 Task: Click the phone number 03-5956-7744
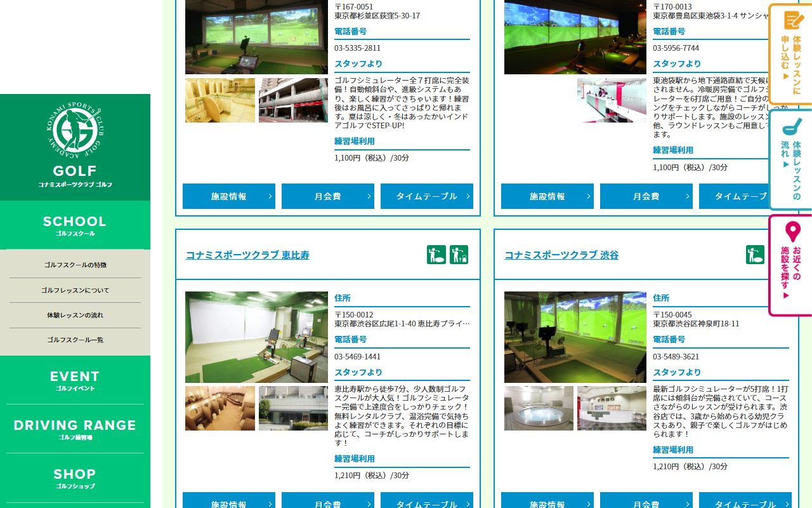[x=676, y=48]
